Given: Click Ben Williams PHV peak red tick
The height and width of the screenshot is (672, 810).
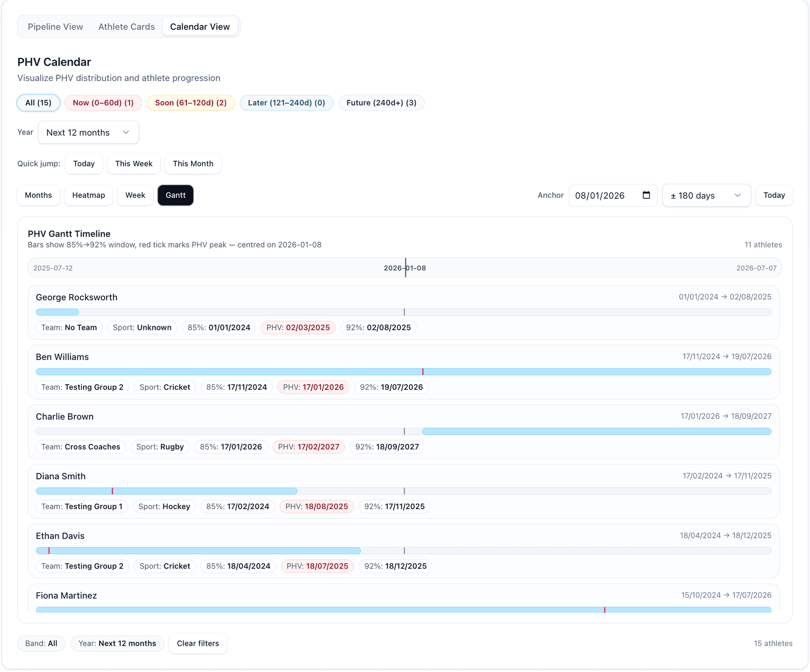Looking at the screenshot, I should tap(423, 372).
